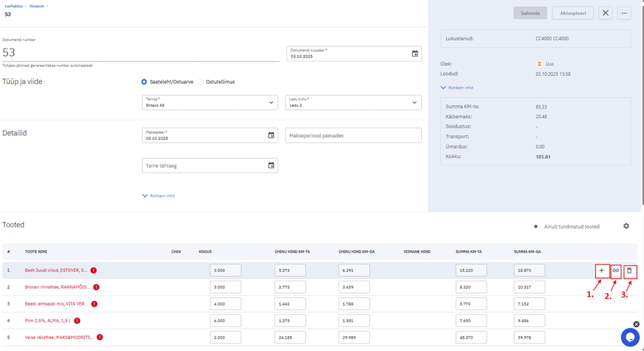Image resolution: width=644 pixels, height=351 pixels.
Task: Open the Tarnija supplier dropdown
Action: point(210,102)
